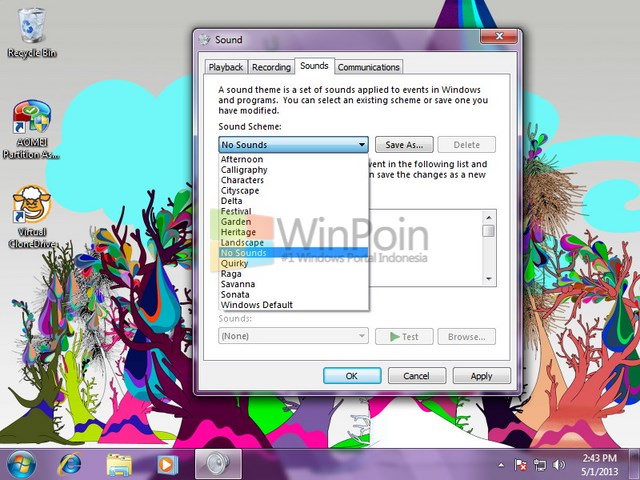The image size is (640, 480).
Task: Collapse the Sound Scheme combo box arrow
Action: 362,144
